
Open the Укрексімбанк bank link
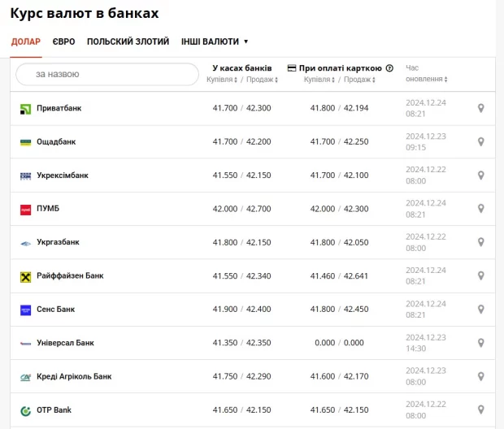(x=63, y=175)
